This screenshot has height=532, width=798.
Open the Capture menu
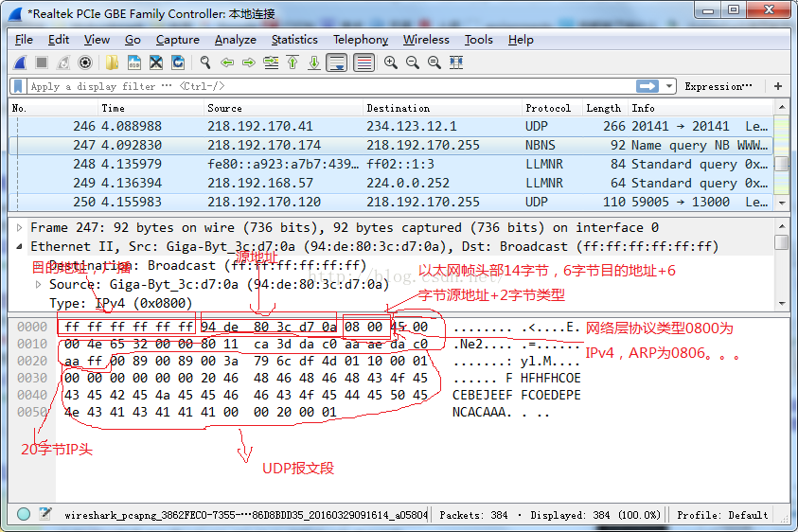pyautogui.click(x=178, y=40)
